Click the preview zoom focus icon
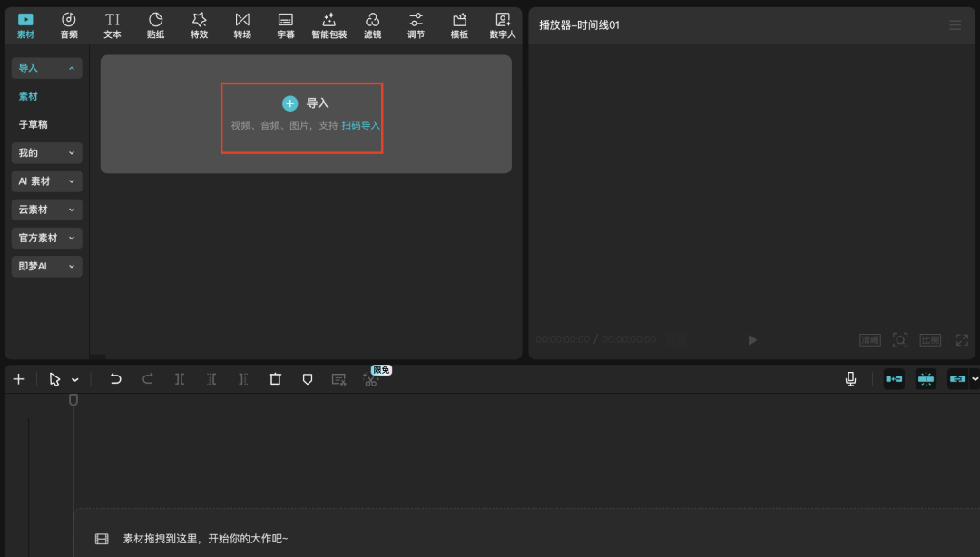980x557 pixels. (x=900, y=340)
